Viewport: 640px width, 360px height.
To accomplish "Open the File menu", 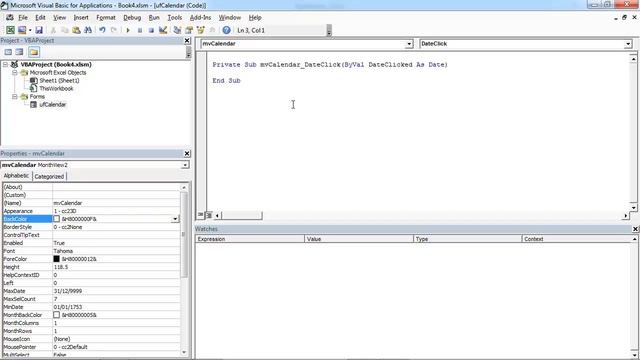I will tap(23, 18).
